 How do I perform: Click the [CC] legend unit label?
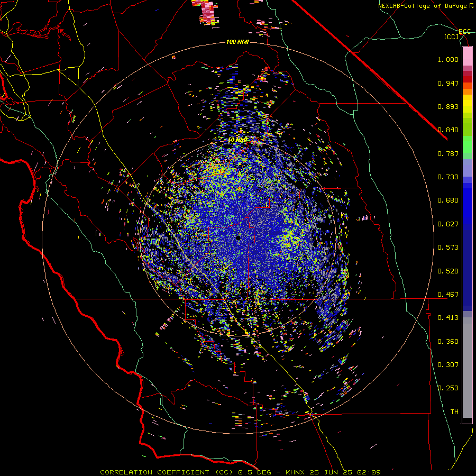452,36
